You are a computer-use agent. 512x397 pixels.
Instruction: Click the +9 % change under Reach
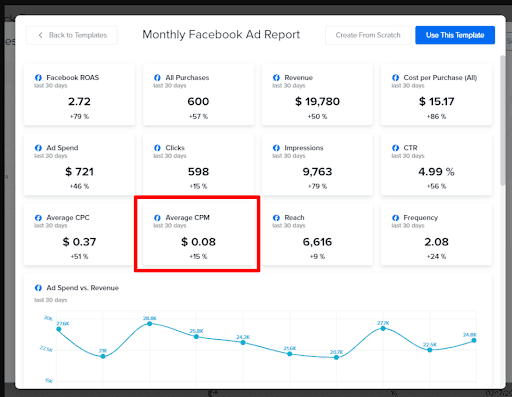pyautogui.click(x=317, y=256)
